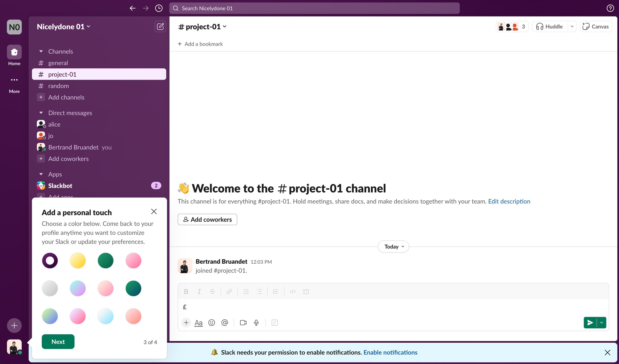Apply blockquote formatting in composer
The image size is (619, 364).
pos(276,292)
